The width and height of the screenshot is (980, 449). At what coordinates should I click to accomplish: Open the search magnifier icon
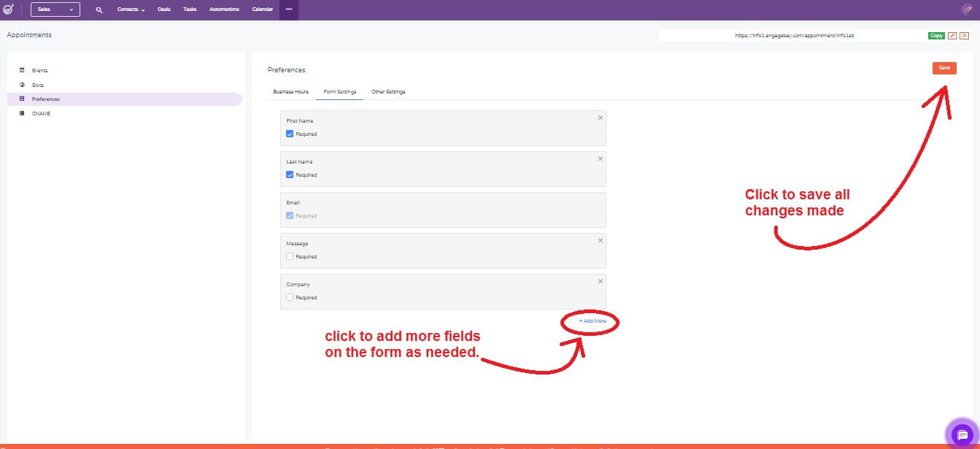pos(99,9)
